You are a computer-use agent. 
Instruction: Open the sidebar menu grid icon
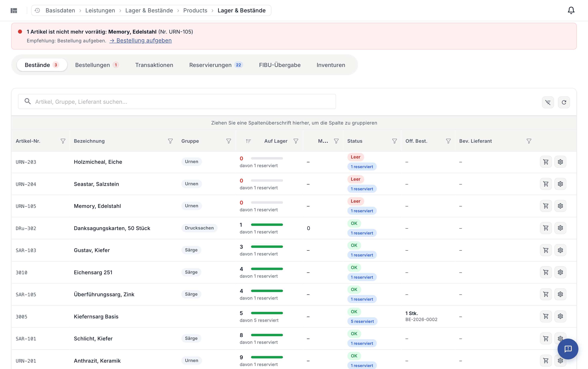click(x=14, y=10)
